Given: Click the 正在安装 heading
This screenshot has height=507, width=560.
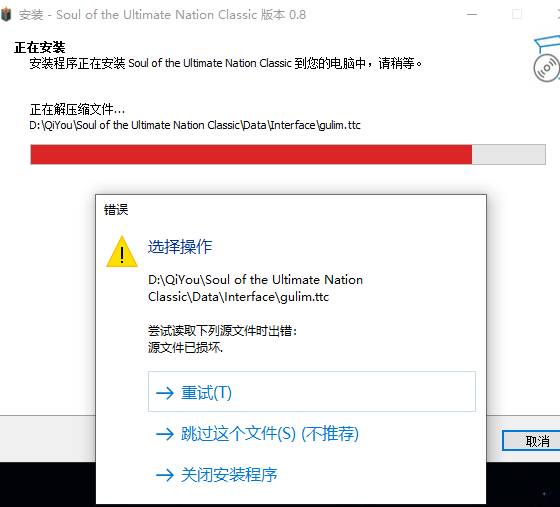Looking at the screenshot, I should [40, 47].
